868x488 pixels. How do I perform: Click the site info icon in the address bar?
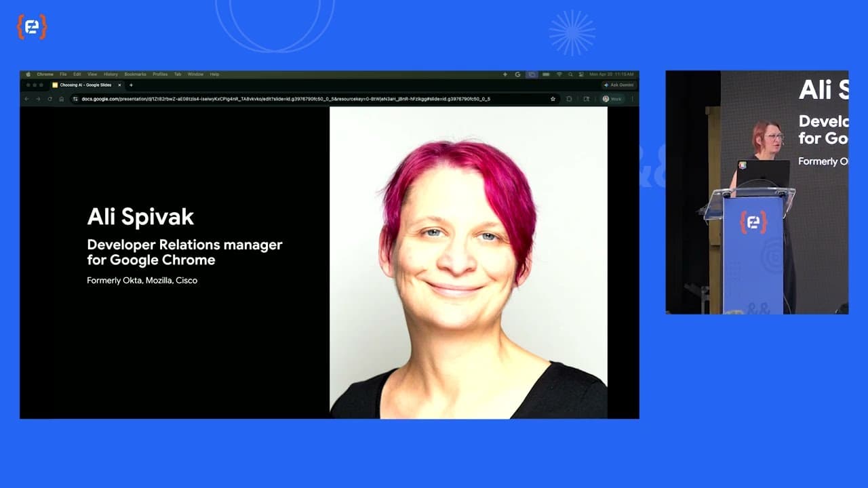click(x=75, y=99)
